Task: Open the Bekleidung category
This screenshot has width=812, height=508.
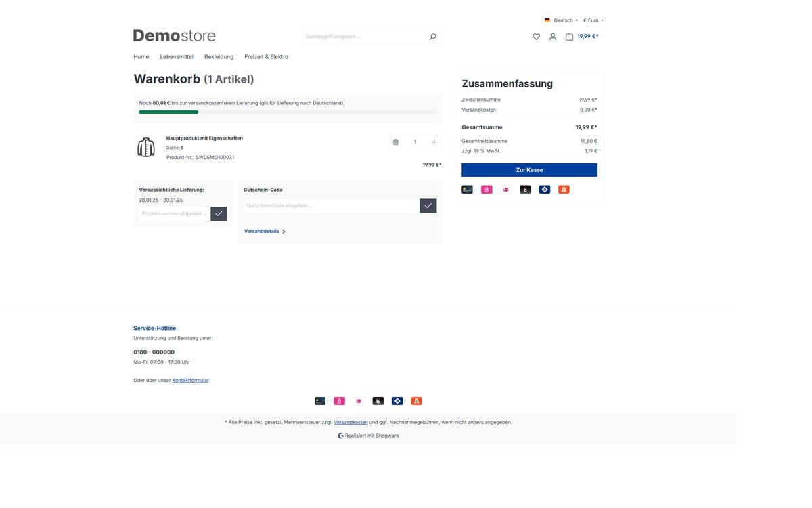Action: (219, 57)
